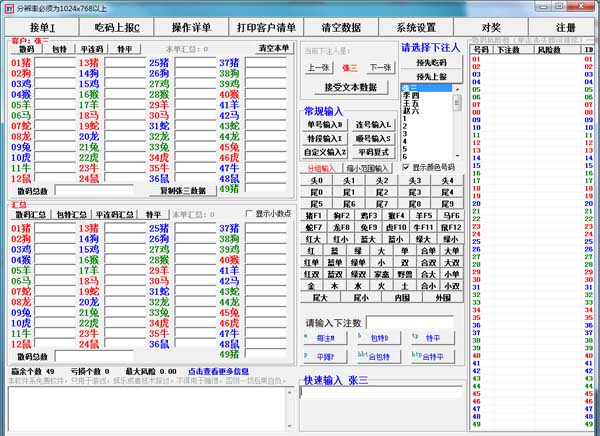Switch to the 包特 tab in customer panel
600x436 pixels.
click(60, 48)
